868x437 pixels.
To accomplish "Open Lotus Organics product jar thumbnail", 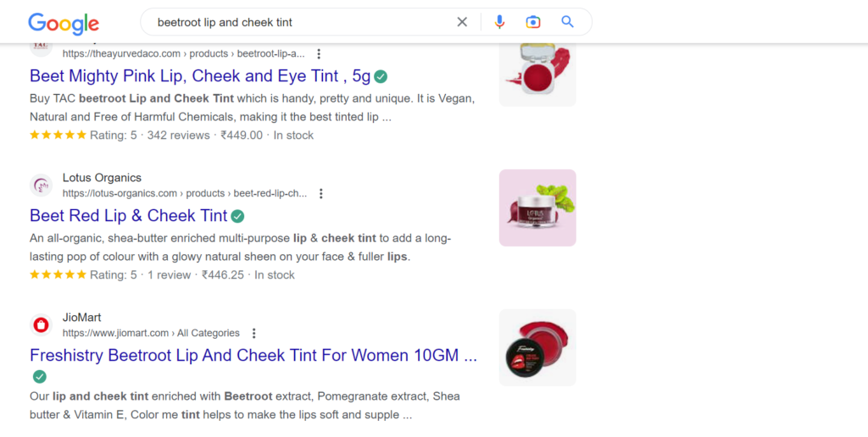I will tap(537, 208).
